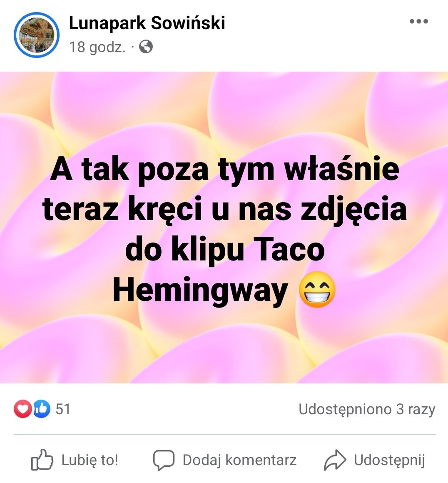Click the globe public audience icon
Viewport: 448px width, 483px height.
[x=146, y=47]
